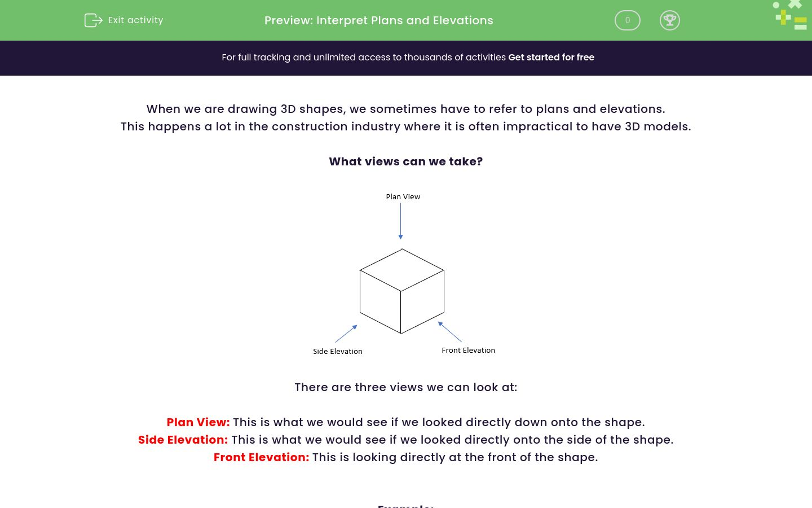
Task: Click the What views can we take? heading
Action: 405,161
